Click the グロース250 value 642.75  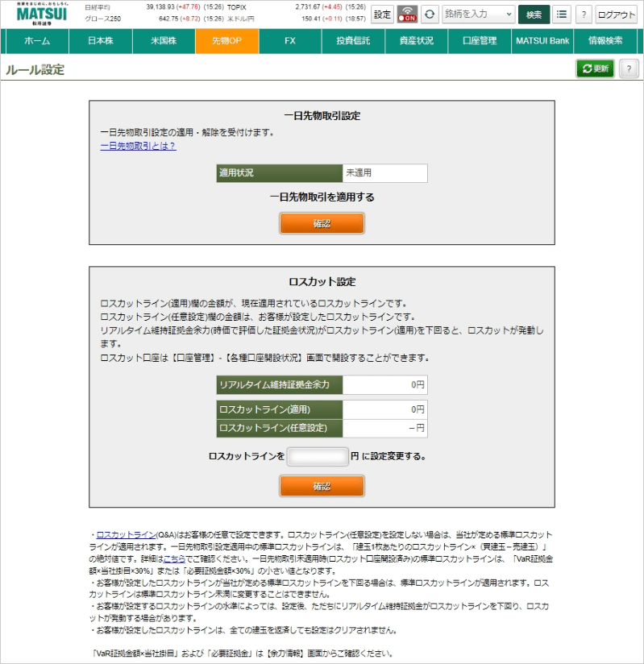168,19
